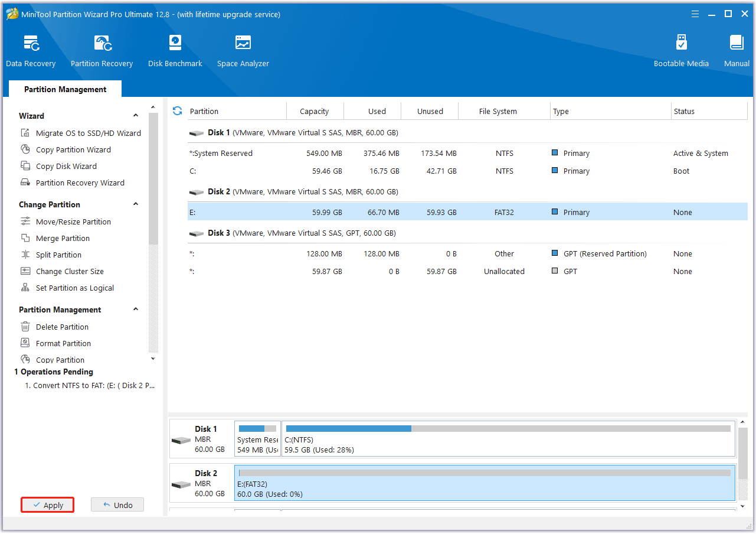This screenshot has height=534, width=756.
Task: Collapse the Wizard section
Action: coord(136,116)
